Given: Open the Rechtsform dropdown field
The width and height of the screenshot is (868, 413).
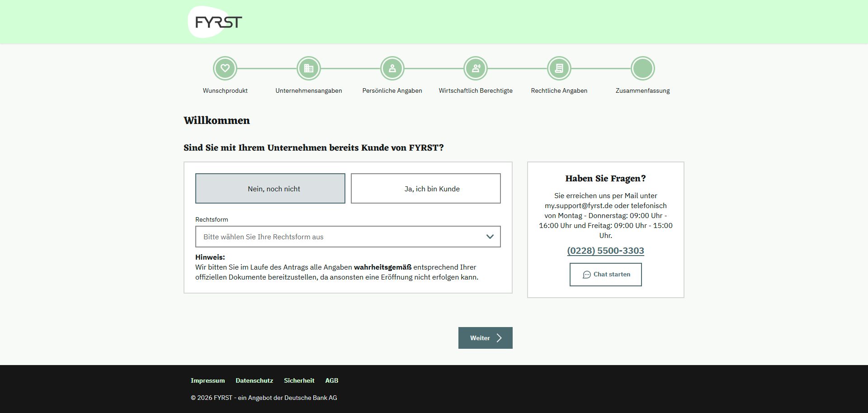Looking at the screenshot, I should pos(348,237).
